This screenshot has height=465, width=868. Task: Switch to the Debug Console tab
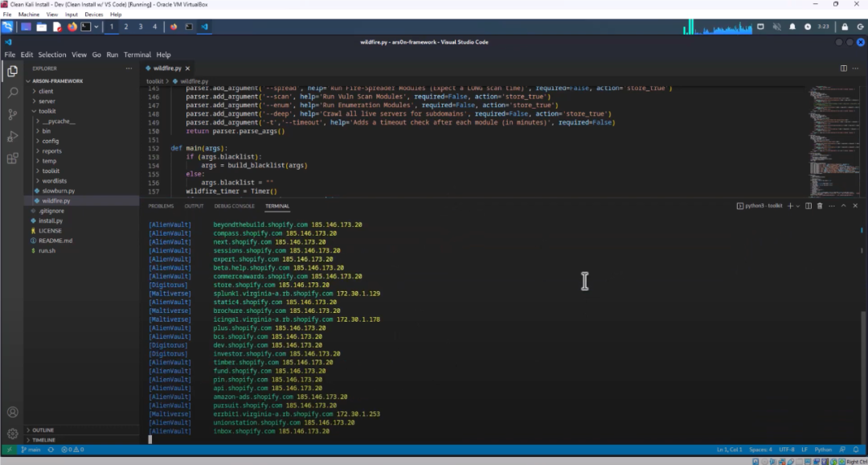[234, 206]
